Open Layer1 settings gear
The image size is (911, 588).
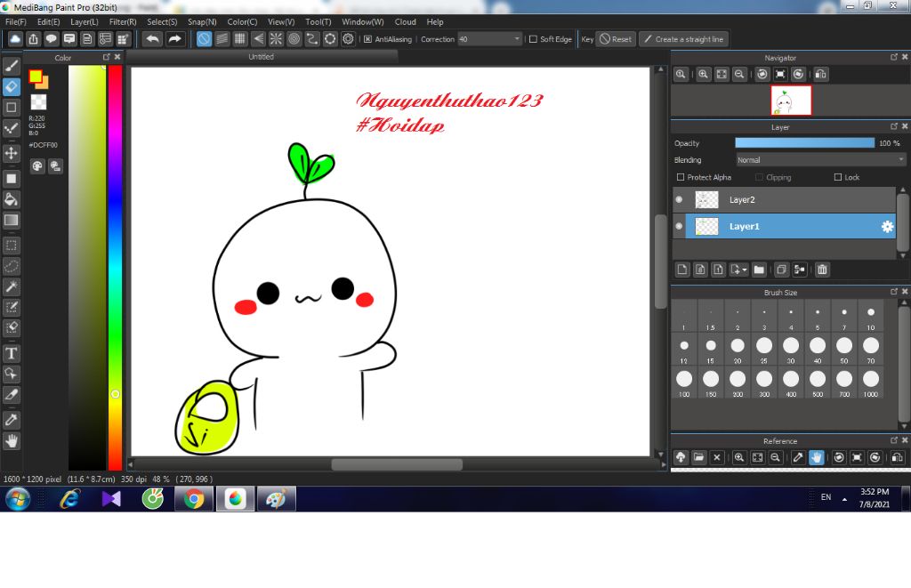pyautogui.click(x=887, y=227)
